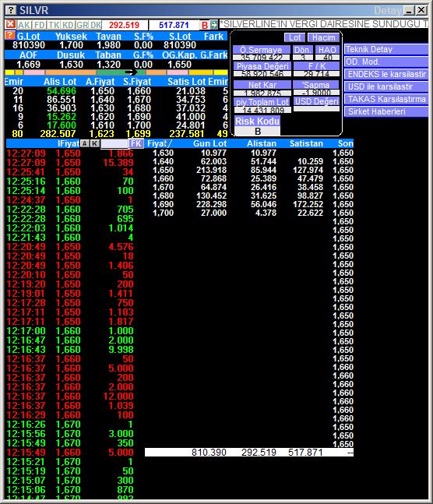The image size is (433, 504).
Task: Select the yellow 282.507 total bid lot
Action: click(x=58, y=134)
